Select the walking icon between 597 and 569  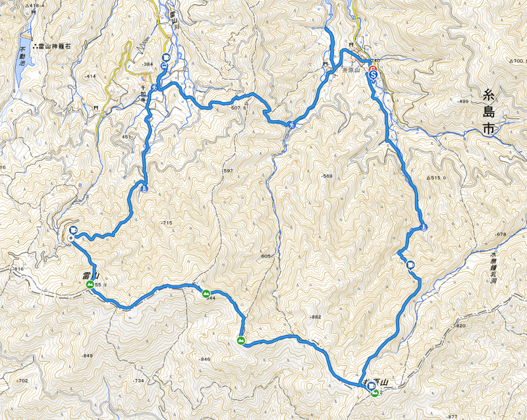[x=291, y=124]
